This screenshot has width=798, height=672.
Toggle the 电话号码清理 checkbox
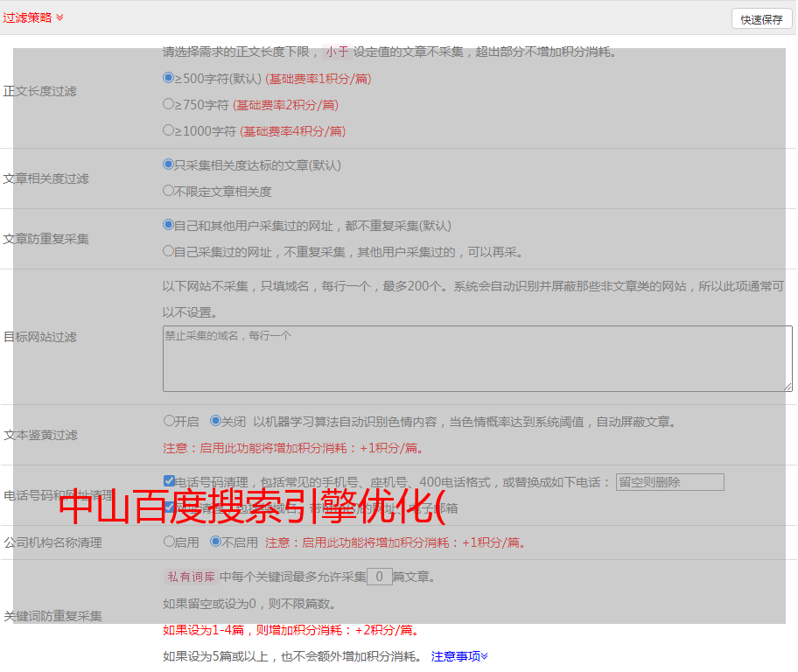[x=170, y=481]
